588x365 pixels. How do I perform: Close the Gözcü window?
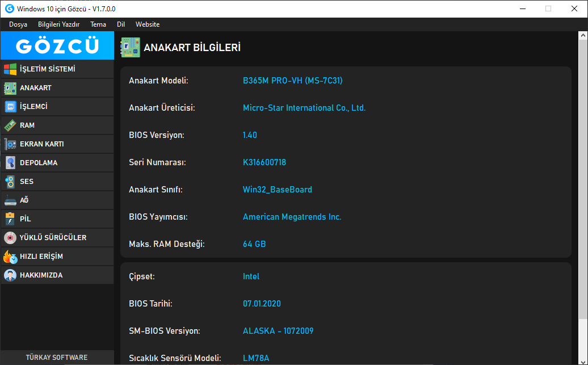[574, 9]
